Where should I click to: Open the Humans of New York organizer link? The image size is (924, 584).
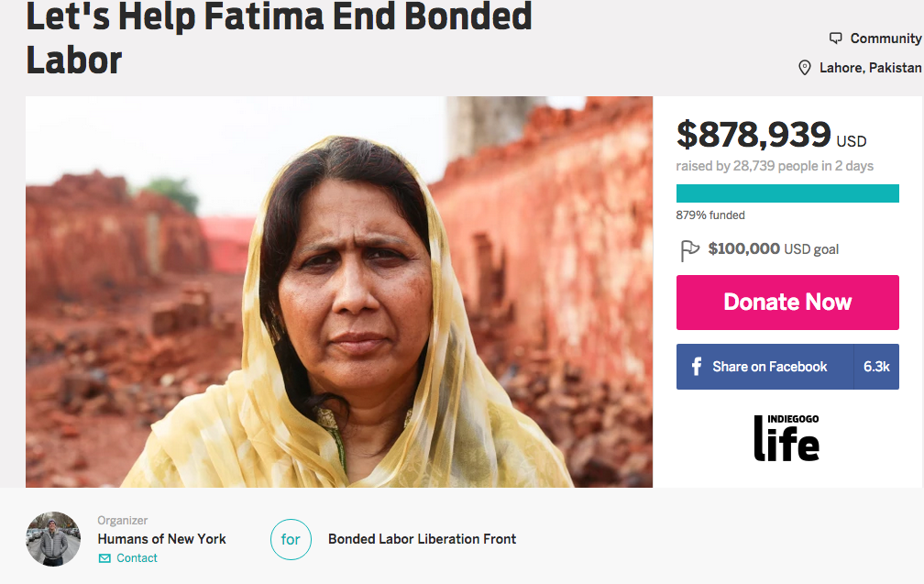tap(161, 539)
